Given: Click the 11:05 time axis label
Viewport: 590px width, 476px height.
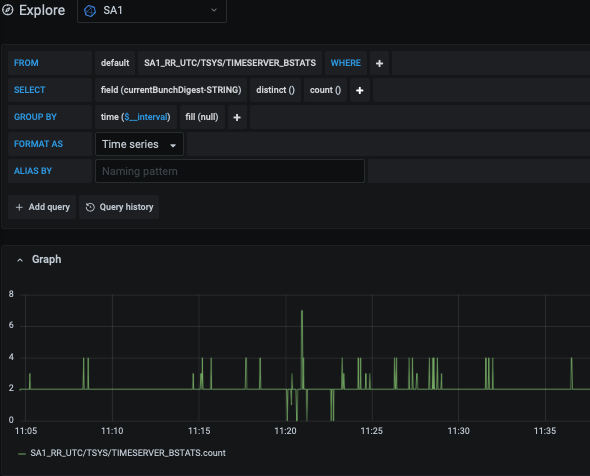Looking at the screenshot, I should pos(26,431).
